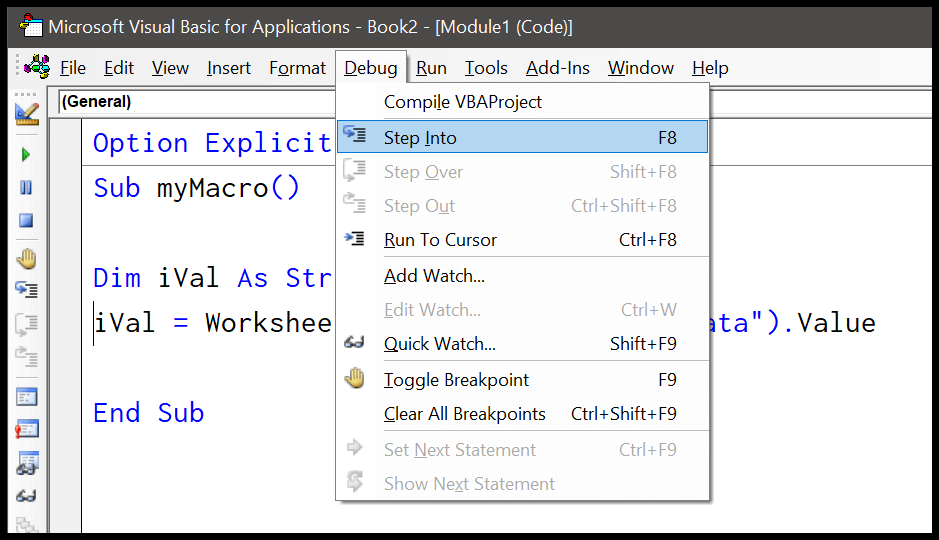Select Run To Cursor menu item
939x540 pixels.
pos(440,240)
